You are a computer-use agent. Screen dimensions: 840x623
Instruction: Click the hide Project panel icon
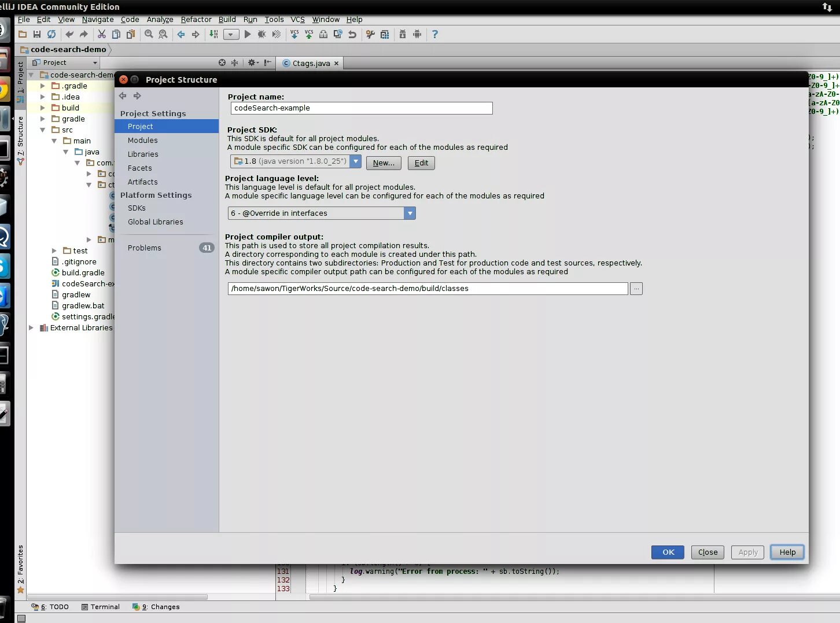click(267, 62)
